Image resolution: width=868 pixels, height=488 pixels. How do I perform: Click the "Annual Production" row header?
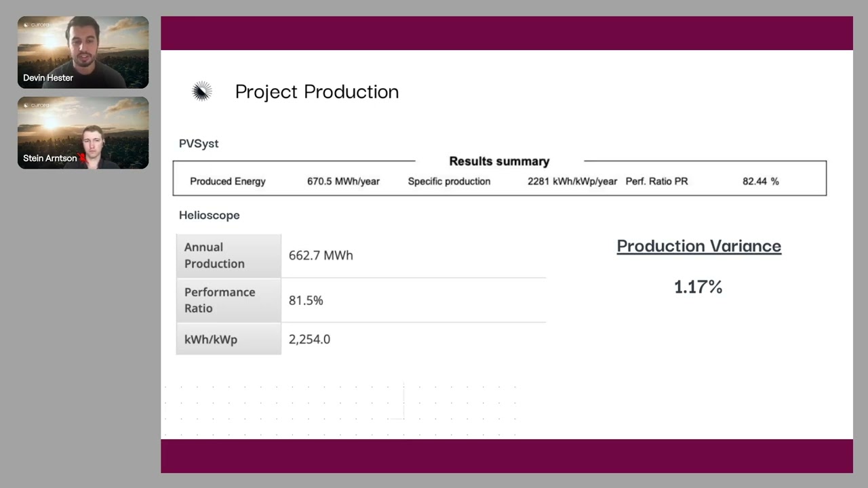click(x=229, y=256)
